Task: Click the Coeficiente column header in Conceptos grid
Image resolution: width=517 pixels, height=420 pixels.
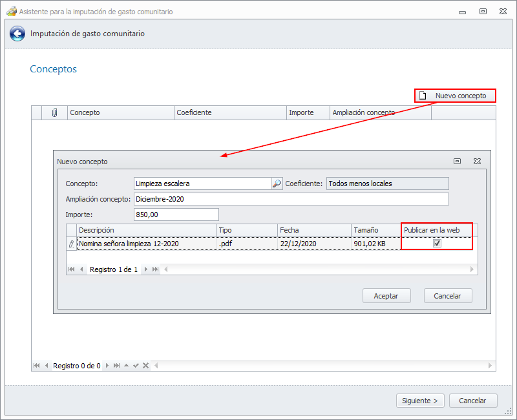Action: (x=230, y=112)
